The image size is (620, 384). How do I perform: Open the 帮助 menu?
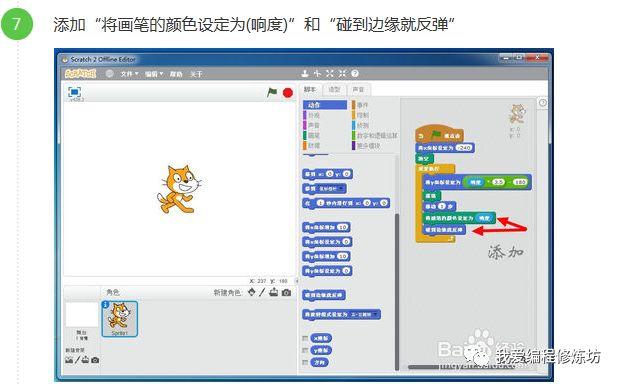[176, 74]
